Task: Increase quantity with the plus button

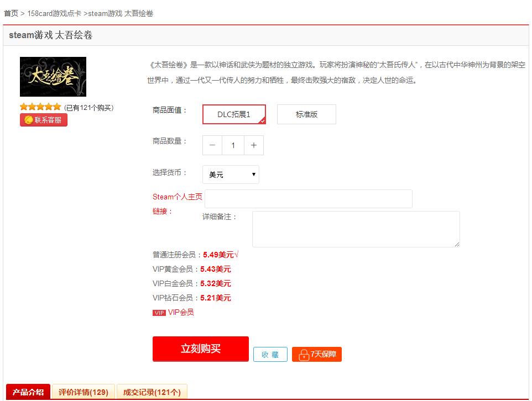Action: point(253,145)
